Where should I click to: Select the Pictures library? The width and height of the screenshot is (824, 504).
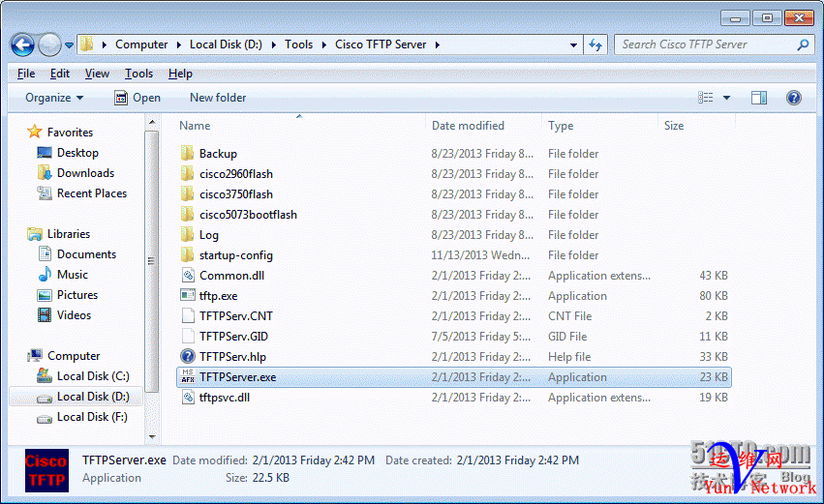coord(77,294)
